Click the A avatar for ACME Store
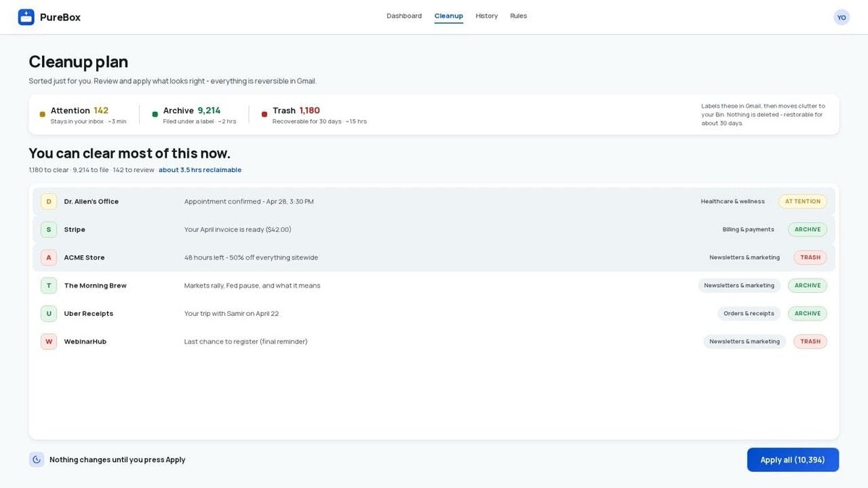Screen dimensions: 868x488 click(48, 257)
